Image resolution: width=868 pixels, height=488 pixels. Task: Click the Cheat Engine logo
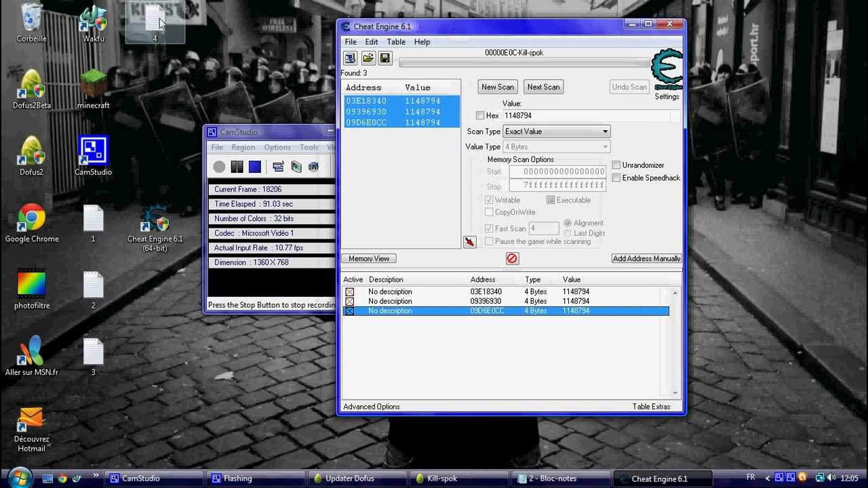tap(667, 69)
